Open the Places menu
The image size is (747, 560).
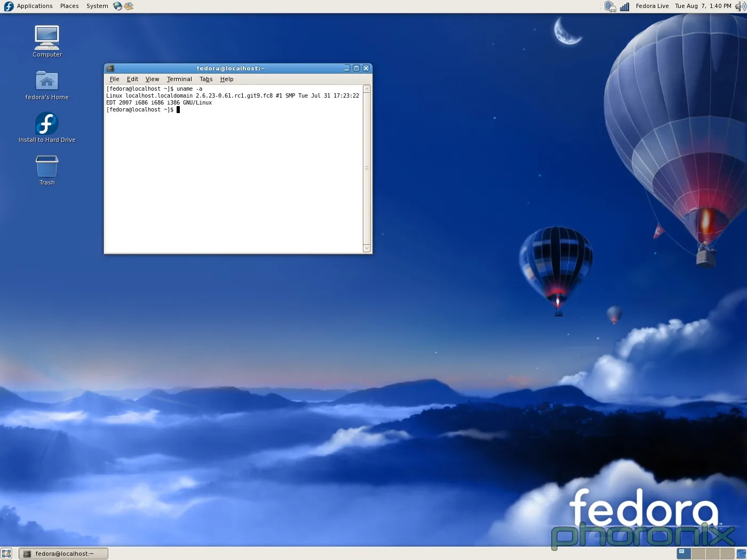(x=69, y=6)
